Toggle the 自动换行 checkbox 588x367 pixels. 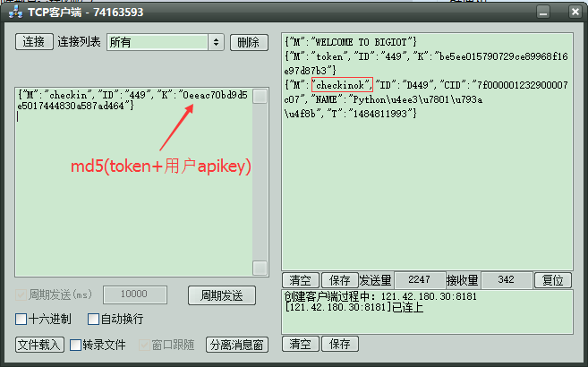pyautogui.click(x=93, y=320)
